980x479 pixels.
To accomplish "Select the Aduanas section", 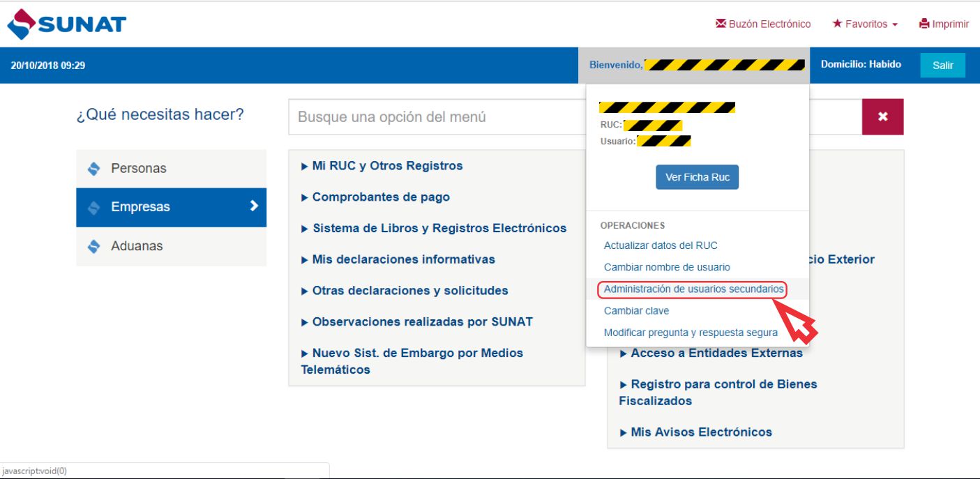I will coord(171,246).
